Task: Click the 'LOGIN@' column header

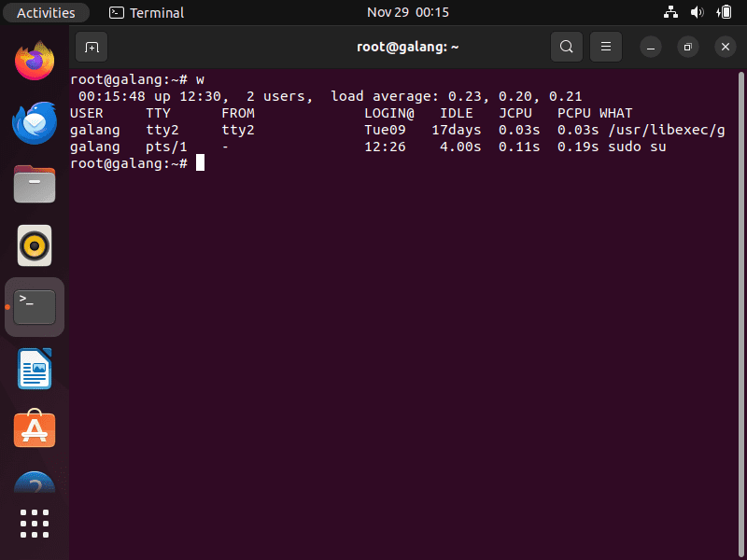Action: (x=389, y=113)
